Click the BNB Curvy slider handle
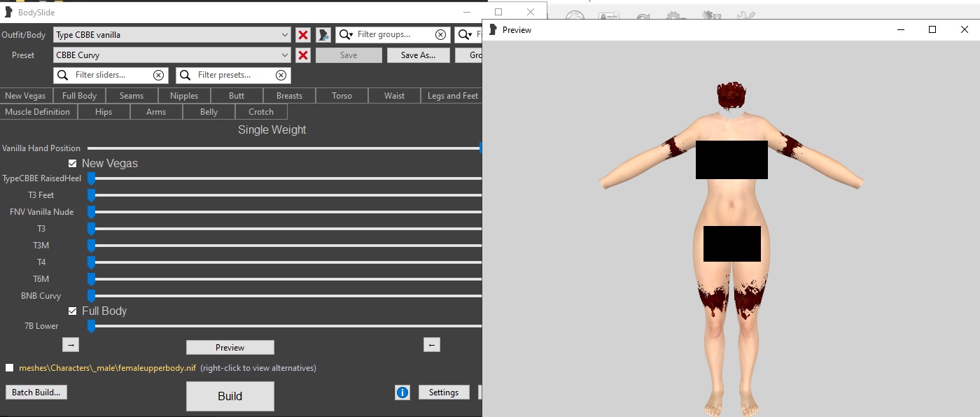This screenshot has width=980, height=417. pyautogui.click(x=91, y=296)
